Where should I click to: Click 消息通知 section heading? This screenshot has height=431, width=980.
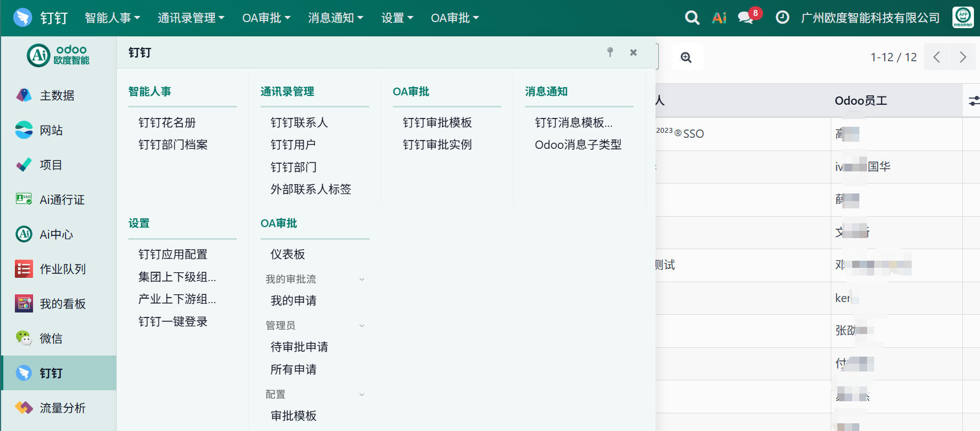[x=546, y=91]
